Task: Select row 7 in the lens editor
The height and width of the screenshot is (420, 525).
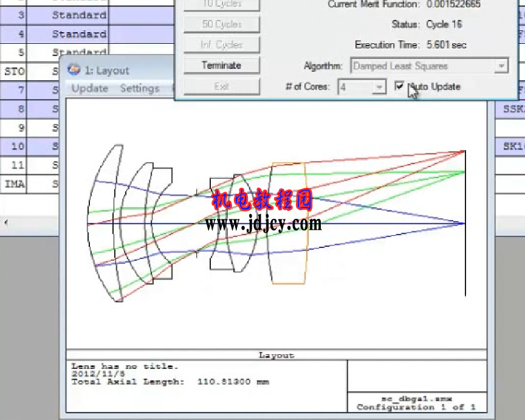Action: 13,90
